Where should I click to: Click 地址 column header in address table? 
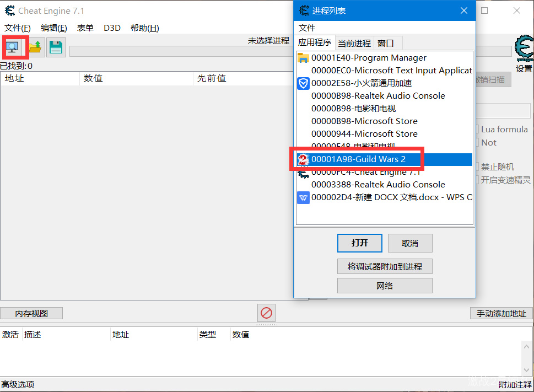pos(154,335)
